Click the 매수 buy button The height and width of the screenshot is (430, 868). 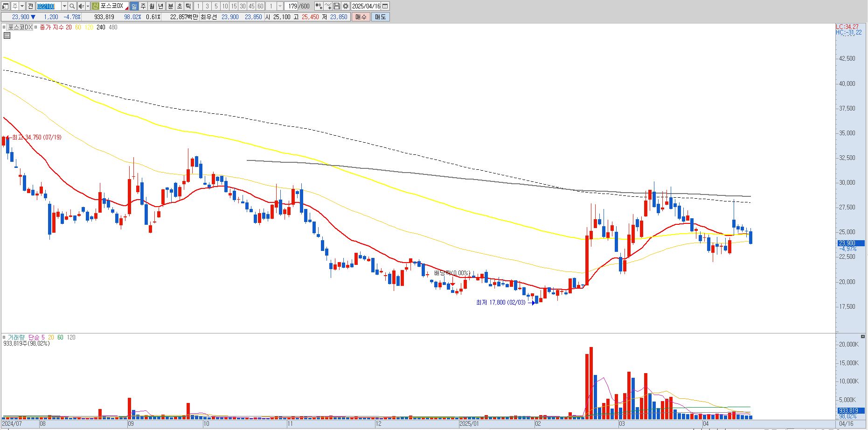(x=361, y=17)
